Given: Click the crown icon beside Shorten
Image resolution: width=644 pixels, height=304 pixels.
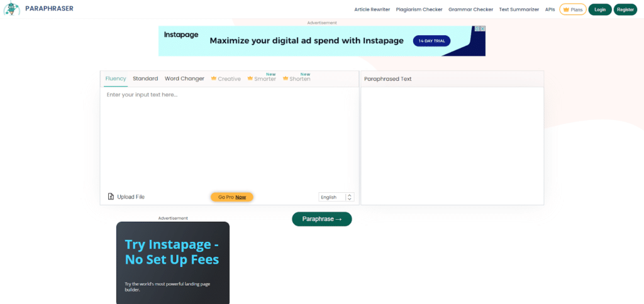Looking at the screenshot, I should (286, 79).
